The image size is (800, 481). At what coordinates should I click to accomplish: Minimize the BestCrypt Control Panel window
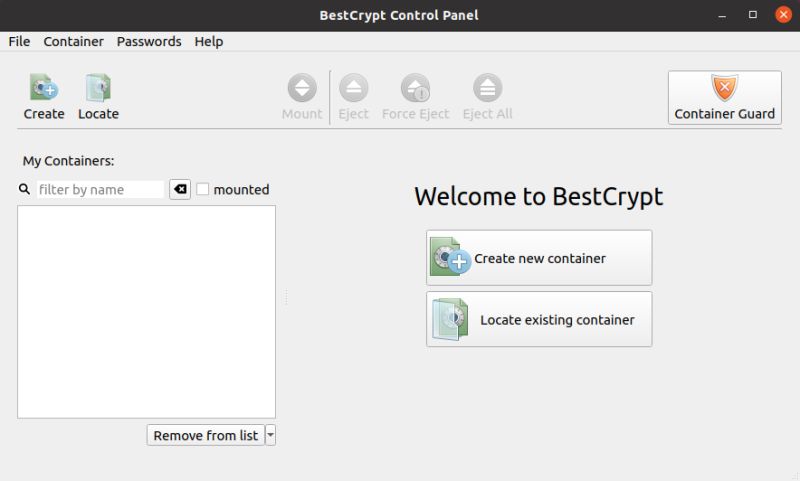[x=722, y=15]
